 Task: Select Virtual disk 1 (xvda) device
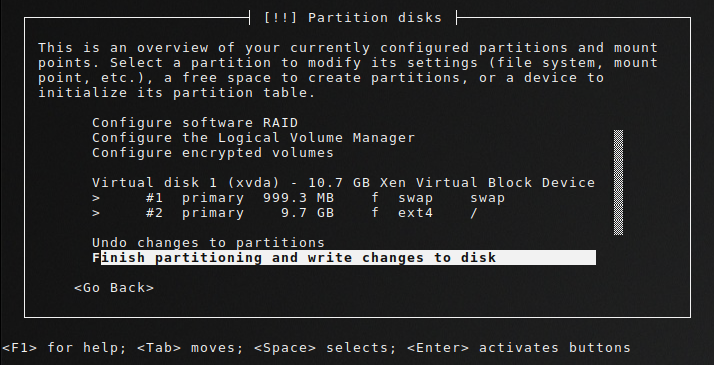[343, 183]
